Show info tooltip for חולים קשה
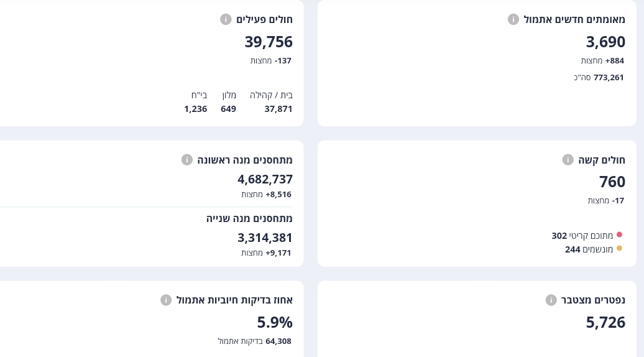This screenshot has height=357, width=644. click(x=568, y=160)
